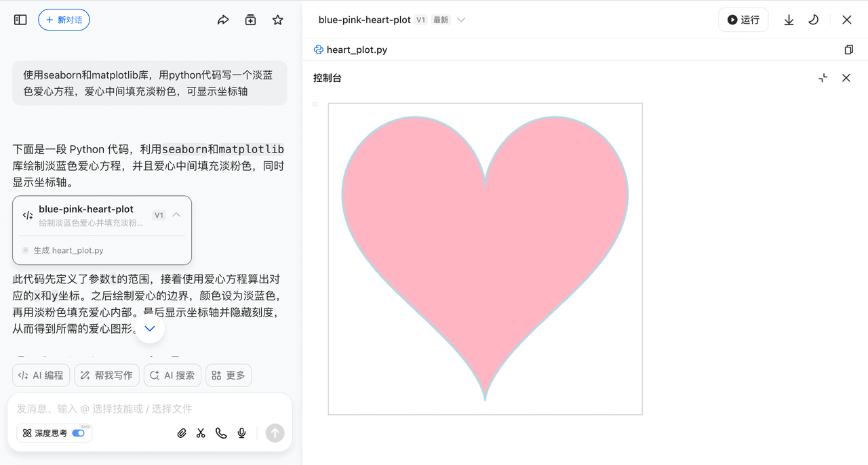This screenshot has height=465, width=868.
Task: Open the V1 version dropdown
Action: [x=461, y=20]
